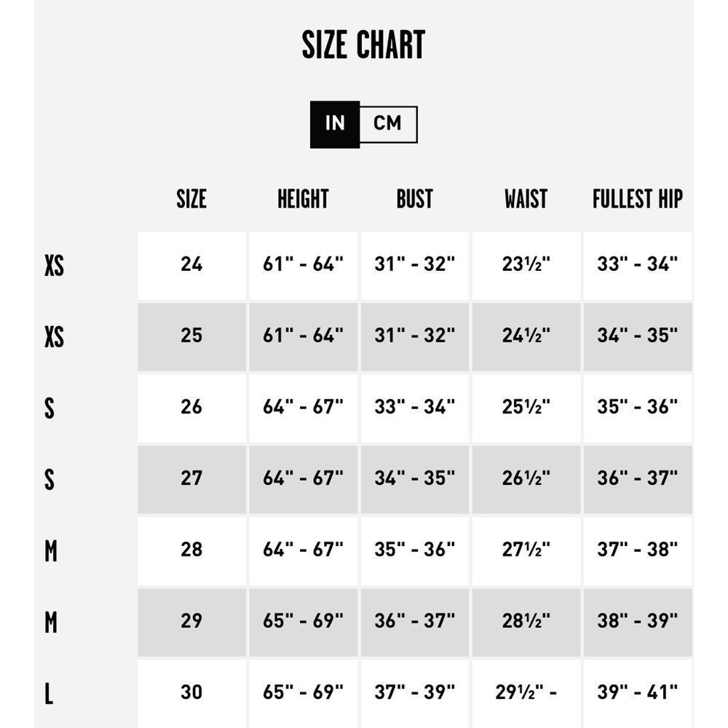Click the 33" - 34" bust cell

(415, 408)
